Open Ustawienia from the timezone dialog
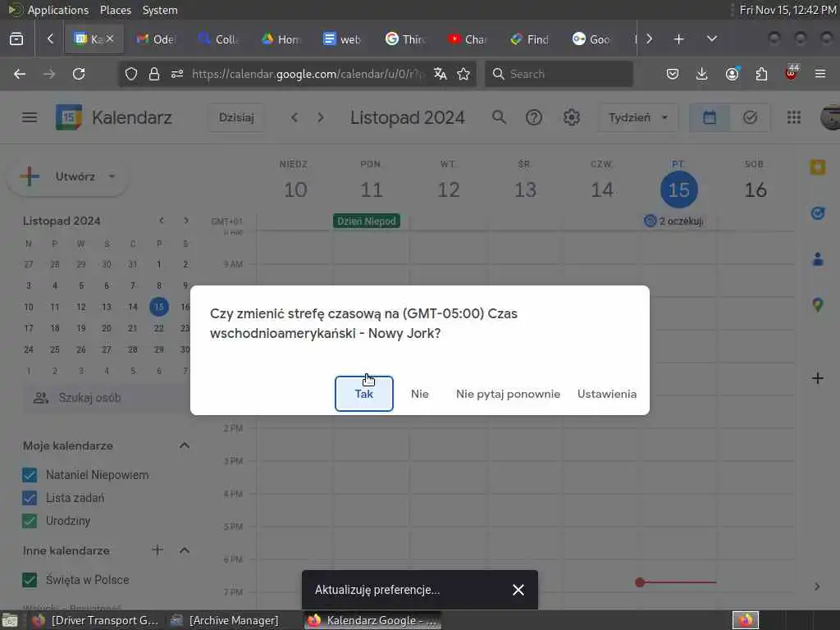Viewport: 840px width, 630px height. click(x=607, y=394)
